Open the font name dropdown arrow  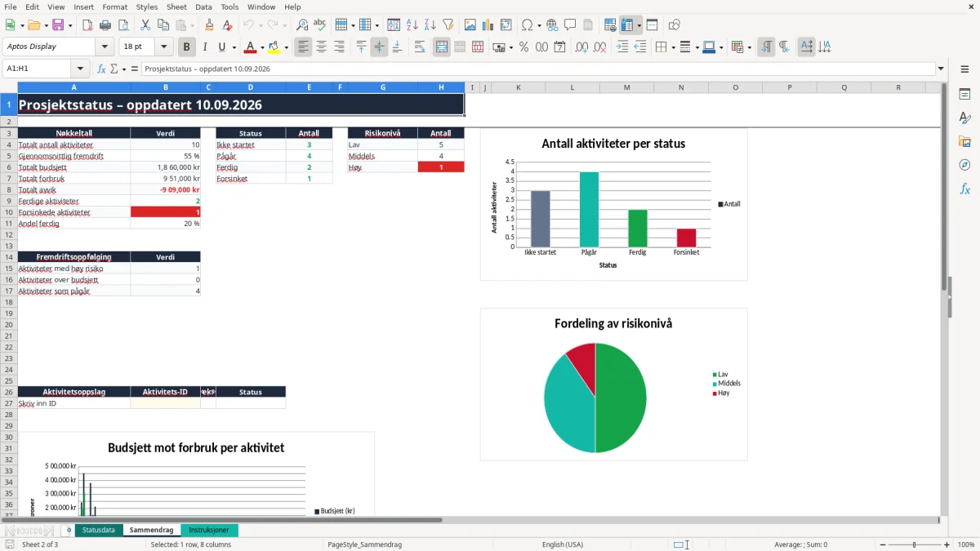click(x=104, y=47)
